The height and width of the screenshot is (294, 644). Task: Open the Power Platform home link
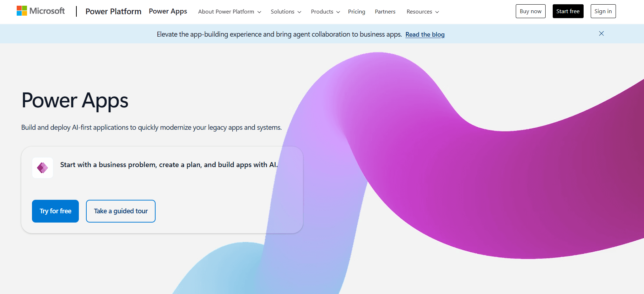[x=113, y=11]
